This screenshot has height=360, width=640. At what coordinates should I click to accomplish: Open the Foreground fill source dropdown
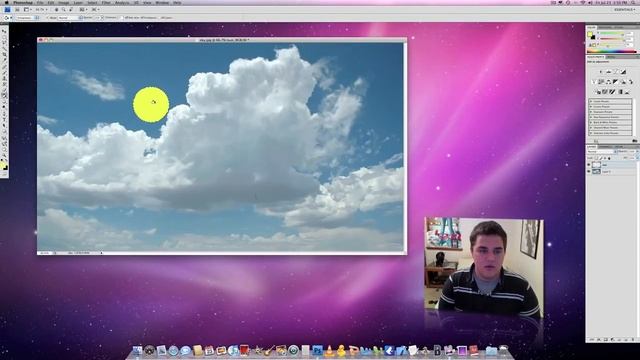(27, 18)
